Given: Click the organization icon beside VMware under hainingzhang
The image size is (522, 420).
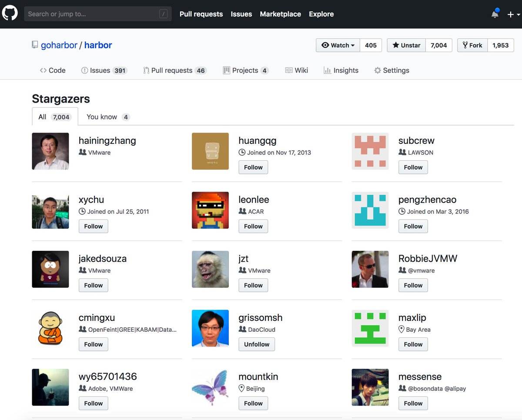Looking at the screenshot, I should coord(82,152).
